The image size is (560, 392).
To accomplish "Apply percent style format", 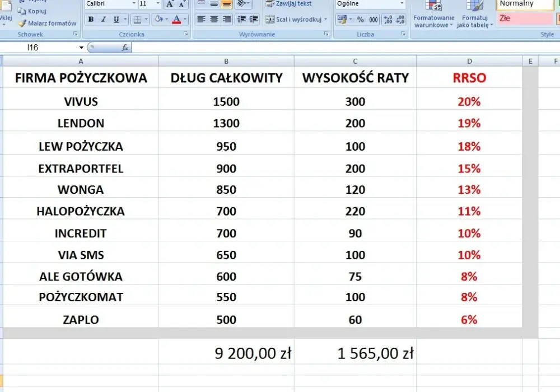I will (360, 19).
